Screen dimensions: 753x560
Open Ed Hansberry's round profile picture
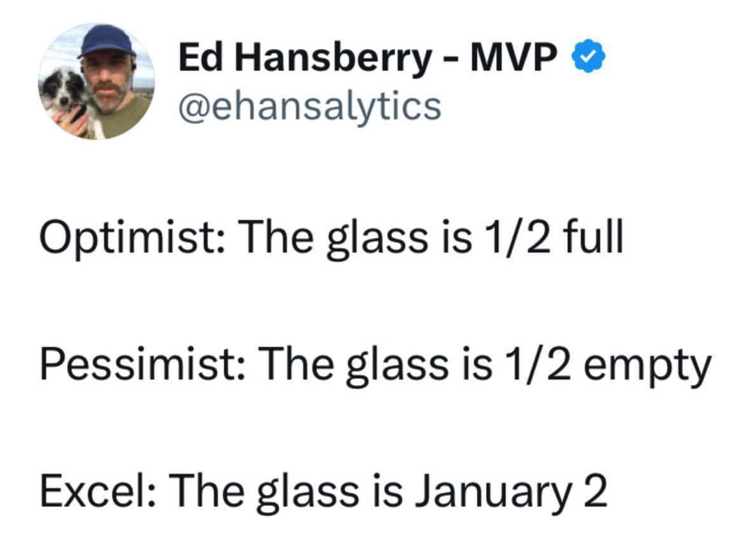96,81
